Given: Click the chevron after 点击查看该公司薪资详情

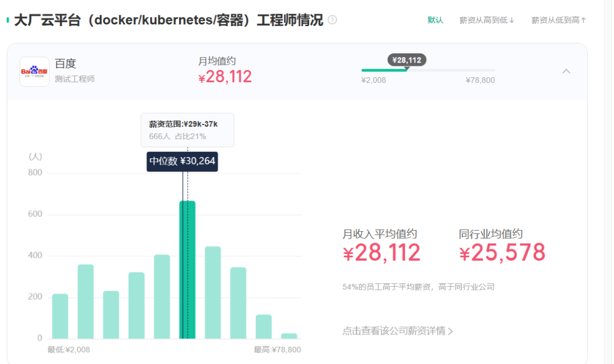Looking at the screenshot, I should click(450, 332).
